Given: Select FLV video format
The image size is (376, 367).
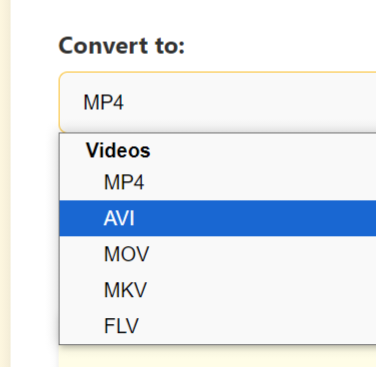Looking at the screenshot, I should tap(218, 325).
